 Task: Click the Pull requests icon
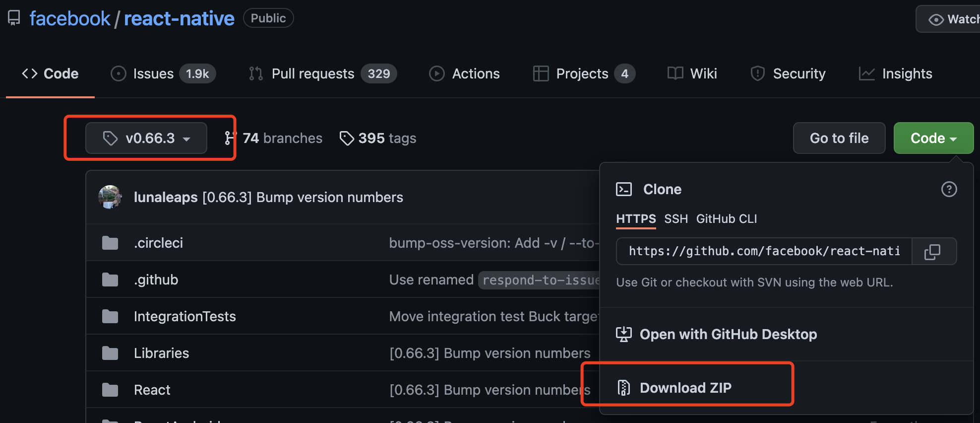click(256, 73)
